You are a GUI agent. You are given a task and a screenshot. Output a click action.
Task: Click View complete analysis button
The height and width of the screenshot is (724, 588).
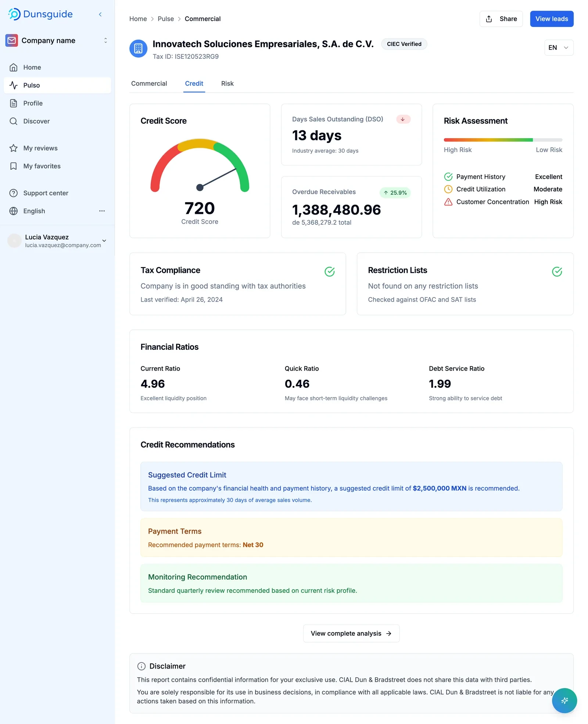click(351, 633)
